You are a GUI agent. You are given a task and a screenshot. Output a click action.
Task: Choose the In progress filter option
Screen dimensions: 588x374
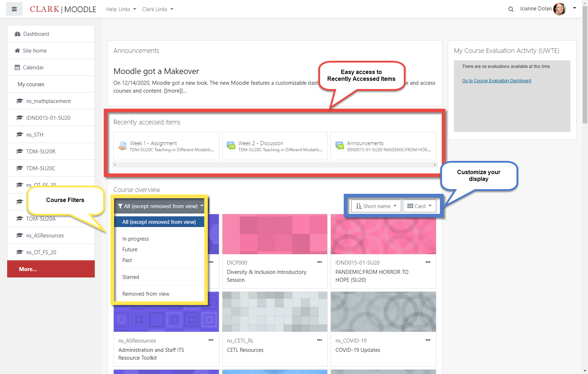[x=159, y=239]
